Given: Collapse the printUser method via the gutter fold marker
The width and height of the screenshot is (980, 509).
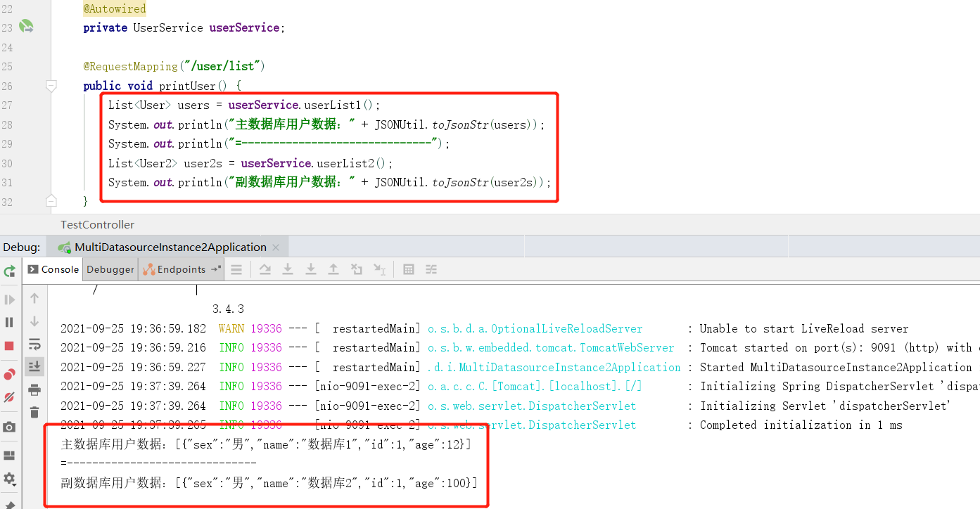Looking at the screenshot, I should [x=51, y=86].
